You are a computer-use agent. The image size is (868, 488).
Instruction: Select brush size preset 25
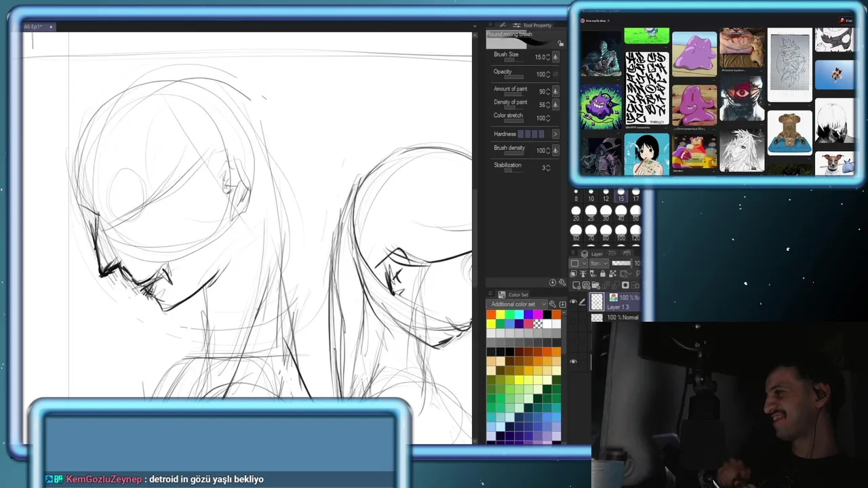tap(591, 213)
